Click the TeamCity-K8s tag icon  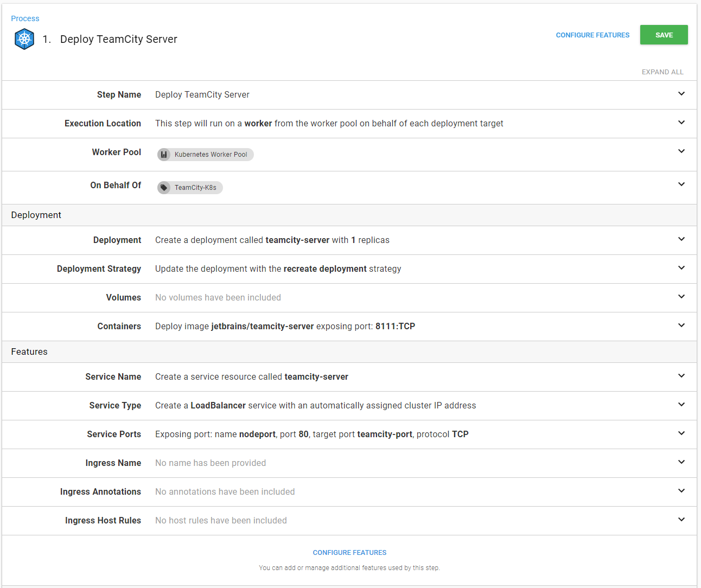click(164, 188)
